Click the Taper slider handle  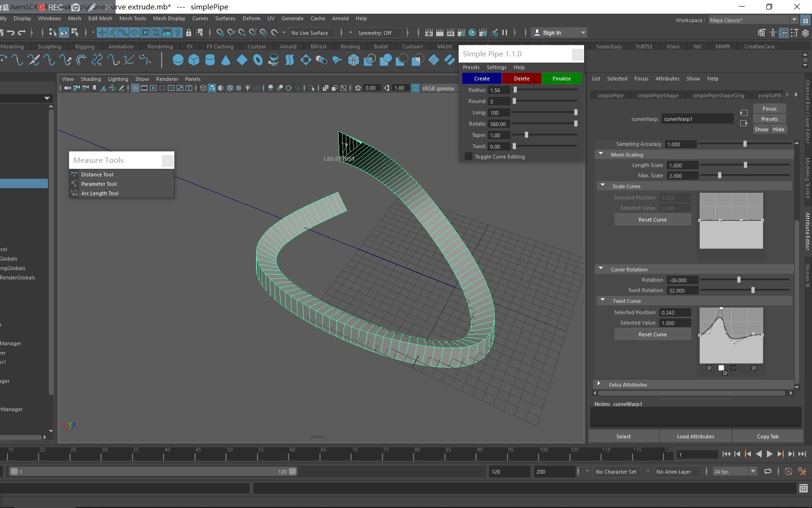(x=526, y=135)
